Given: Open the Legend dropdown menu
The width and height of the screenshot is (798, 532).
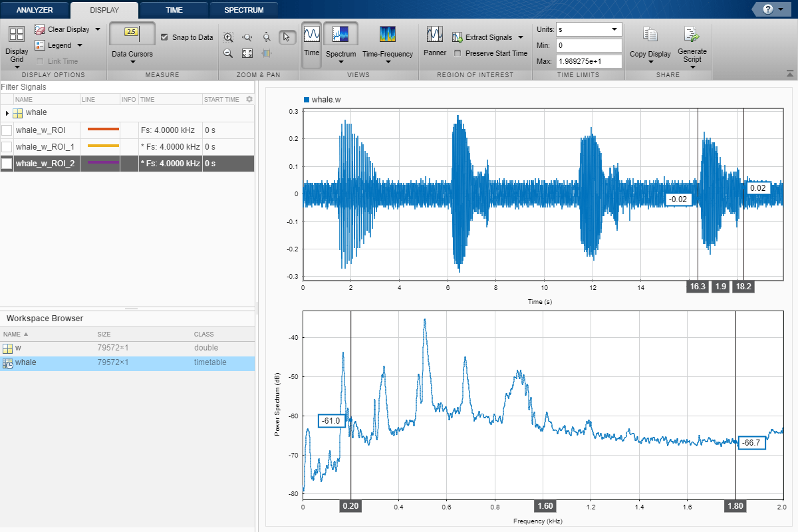Looking at the screenshot, I should click(x=80, y=45).
